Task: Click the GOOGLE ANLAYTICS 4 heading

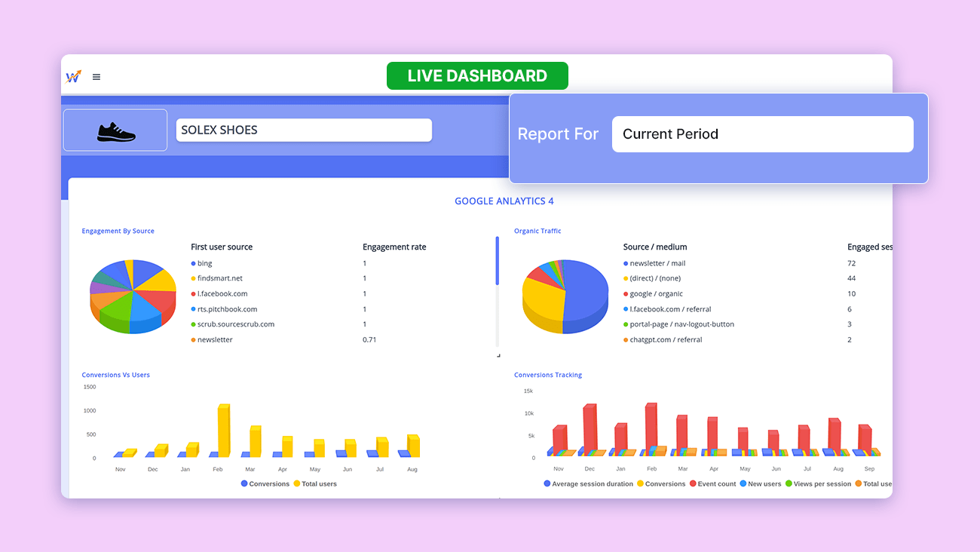Action: pyautogui.click(x=504, y=201)
